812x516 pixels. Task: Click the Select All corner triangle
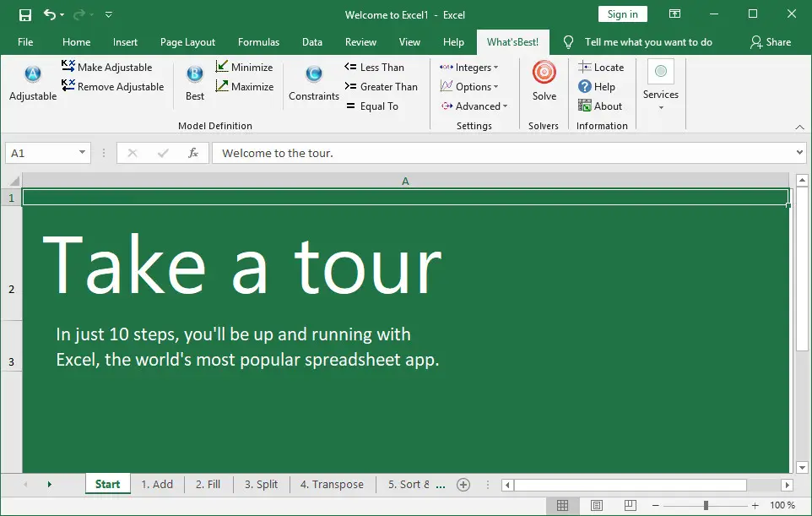14,181
